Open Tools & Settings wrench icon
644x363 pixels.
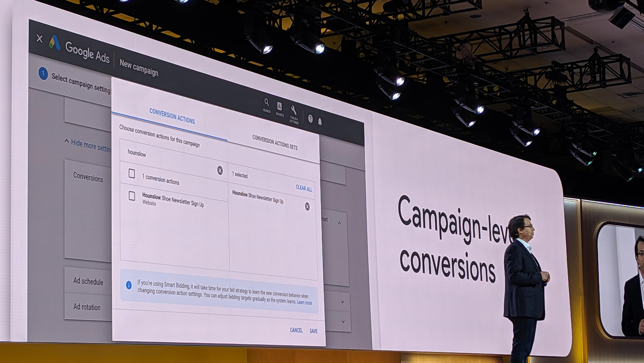coord(294,110)
